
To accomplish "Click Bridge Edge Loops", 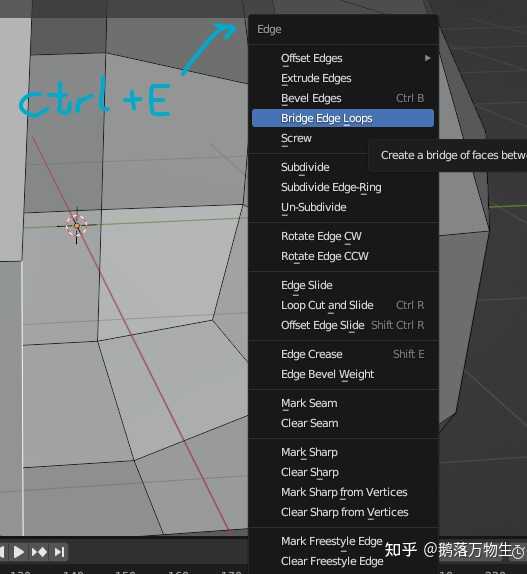I will tap(343, 118).
